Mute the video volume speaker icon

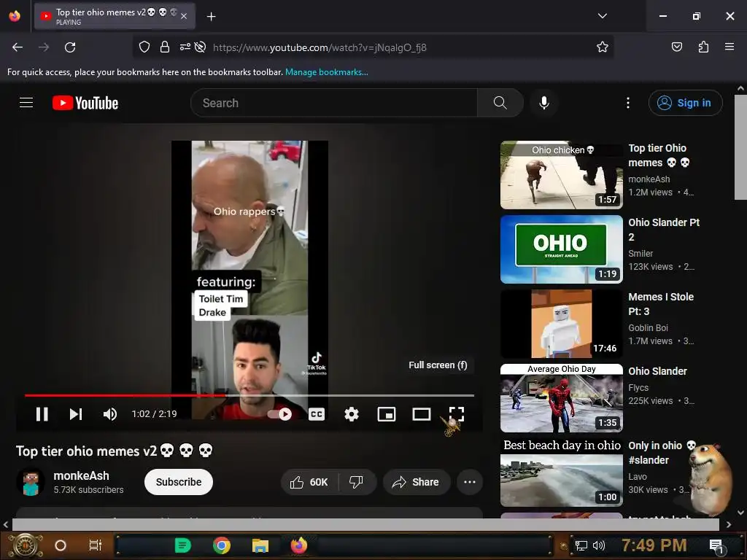pos(110,414)
